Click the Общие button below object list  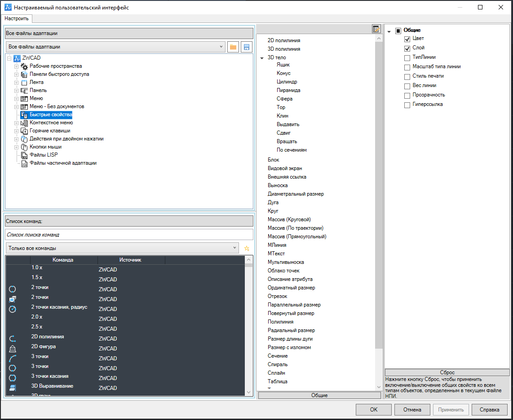pos(319,395)
